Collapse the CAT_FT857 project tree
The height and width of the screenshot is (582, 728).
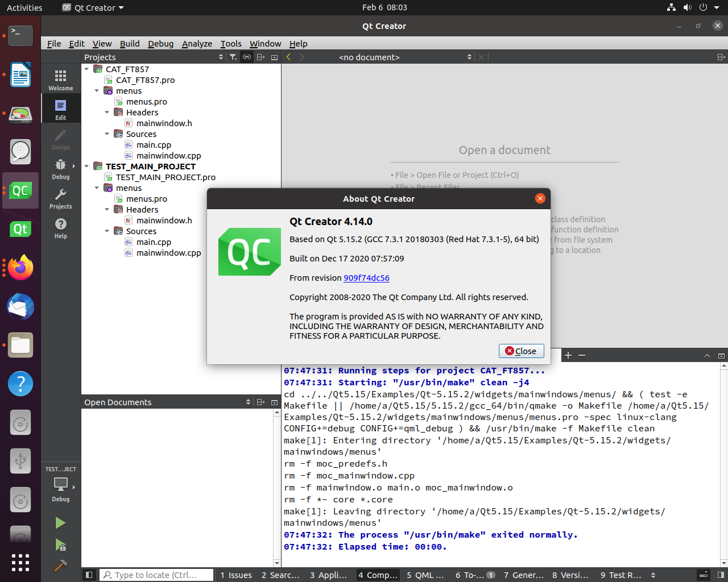tap(86, 69)
